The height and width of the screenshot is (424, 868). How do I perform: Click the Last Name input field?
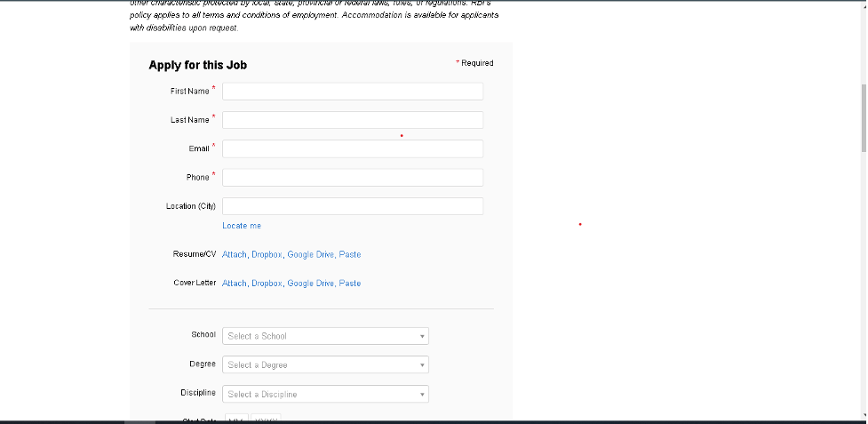353,120
